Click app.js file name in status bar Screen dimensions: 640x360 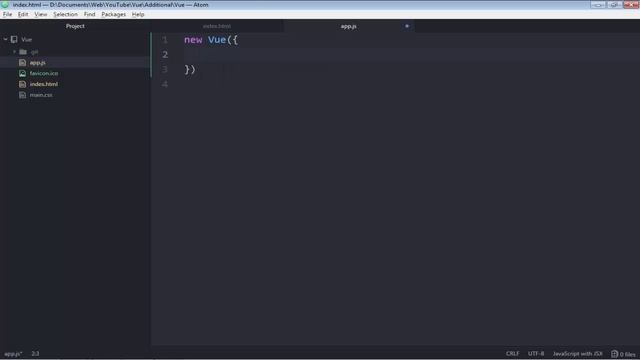tap(13, 354)
